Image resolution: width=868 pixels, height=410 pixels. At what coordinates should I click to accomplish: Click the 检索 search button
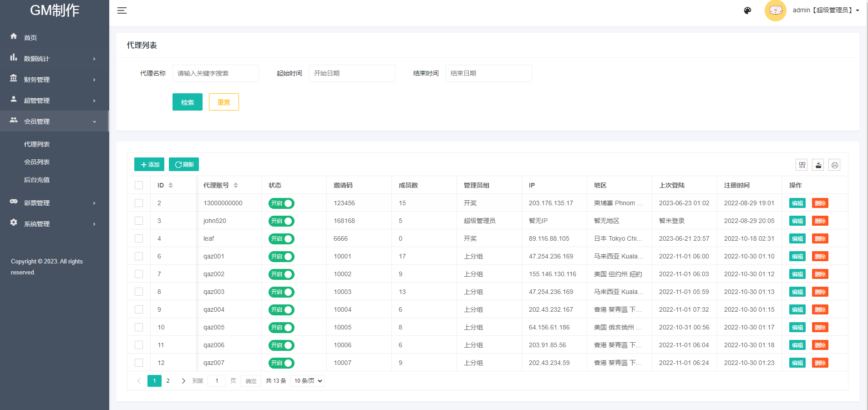click(x=187, y=102)
